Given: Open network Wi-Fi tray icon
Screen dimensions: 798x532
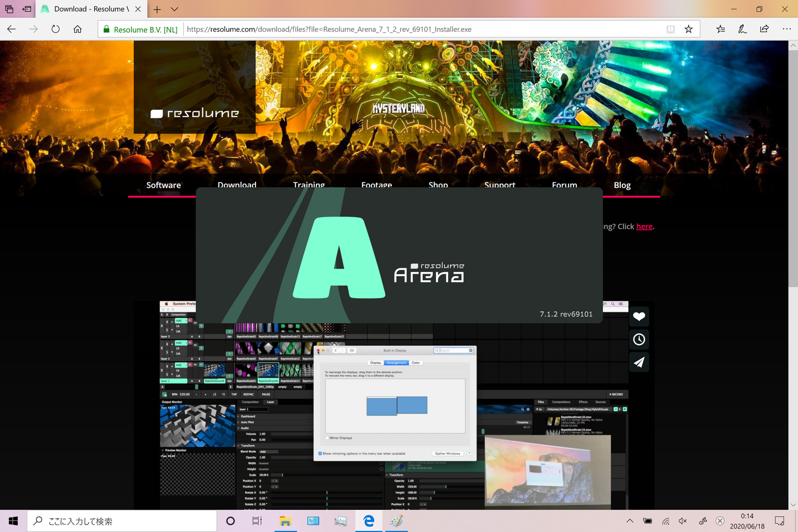Looking at the screenshot, I should (666, 521).
